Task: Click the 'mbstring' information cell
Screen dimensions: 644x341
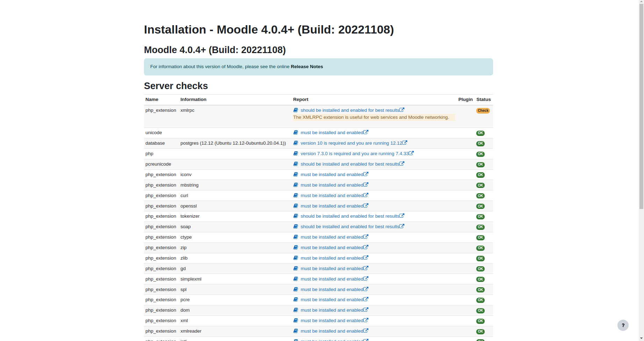Action: pyautogui.click(x=189, y=185)
